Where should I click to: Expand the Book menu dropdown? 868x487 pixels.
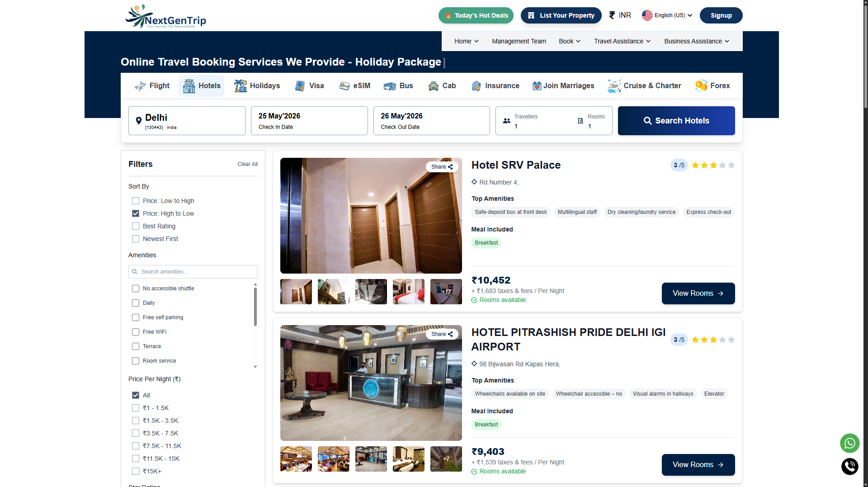point(570,41)
